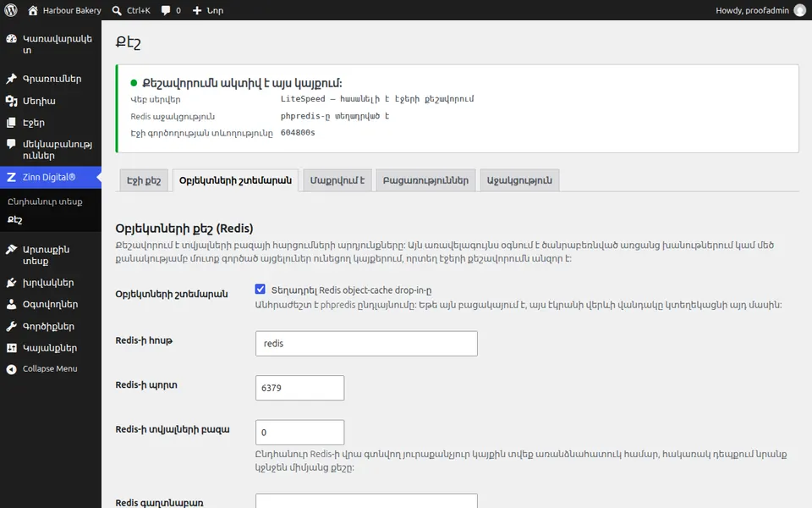This screenshot has width=812, height=508.
Task: Open the Մաքրվում է tab
Action: pos(337,180)
